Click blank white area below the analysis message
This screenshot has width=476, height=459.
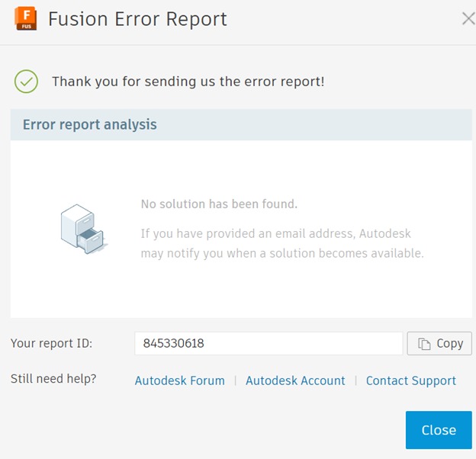241,294
